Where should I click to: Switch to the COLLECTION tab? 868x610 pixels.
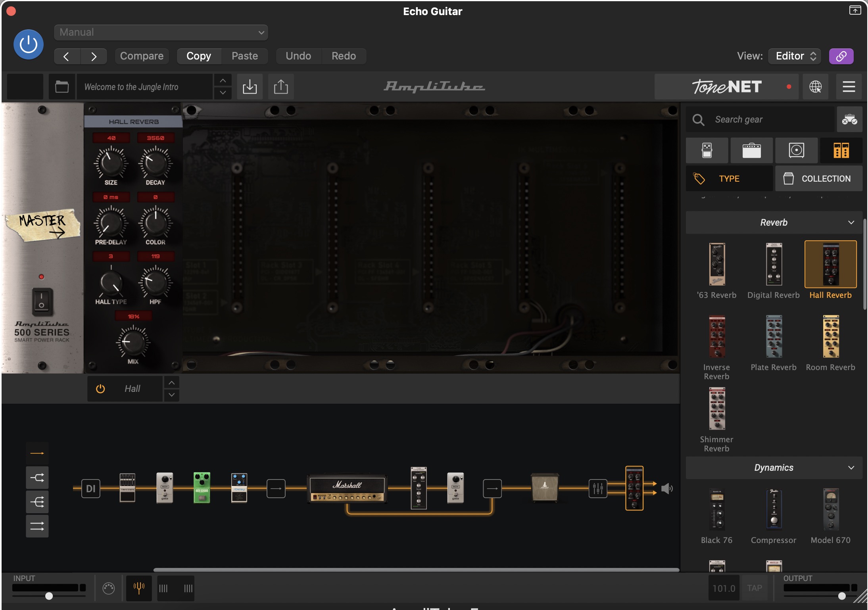[x=819, y=178]
